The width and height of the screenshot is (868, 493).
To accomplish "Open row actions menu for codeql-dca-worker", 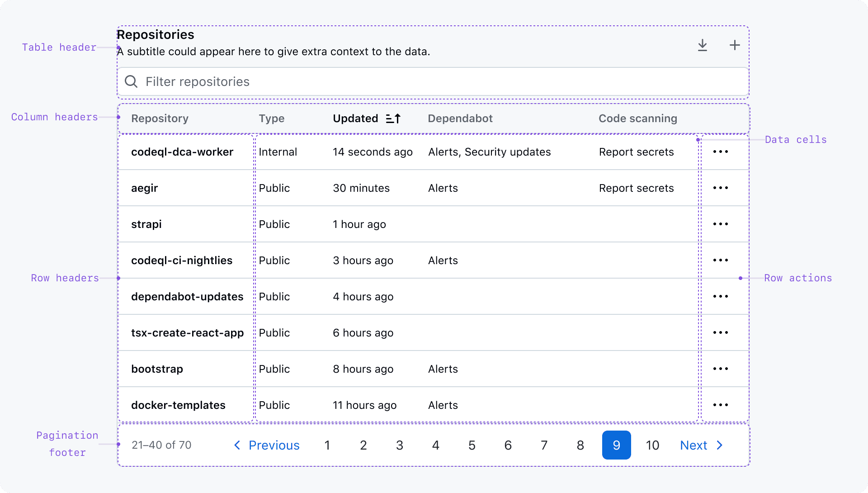I will pyautogui.click(x=720, y=152).
